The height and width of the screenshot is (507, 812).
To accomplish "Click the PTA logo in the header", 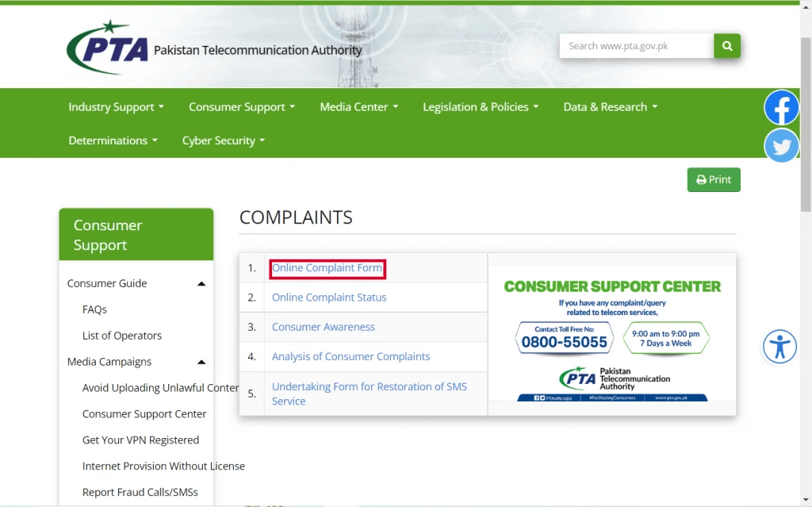I will tap(107, 48).
